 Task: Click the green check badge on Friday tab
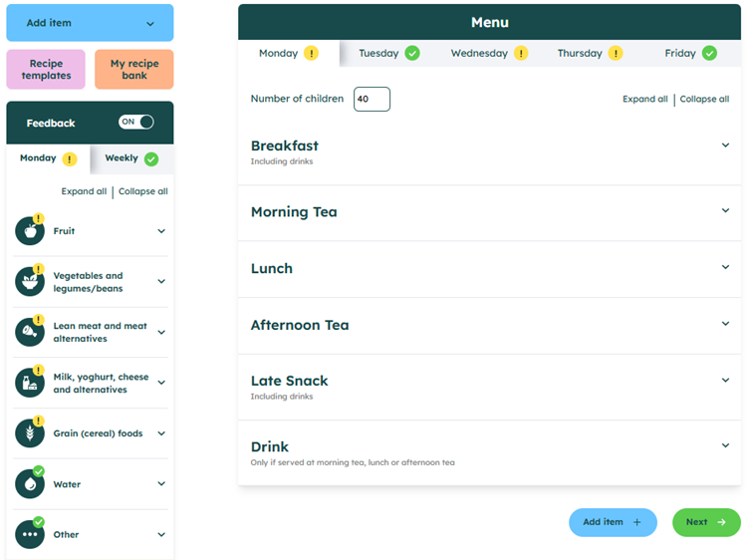point(709,53)
